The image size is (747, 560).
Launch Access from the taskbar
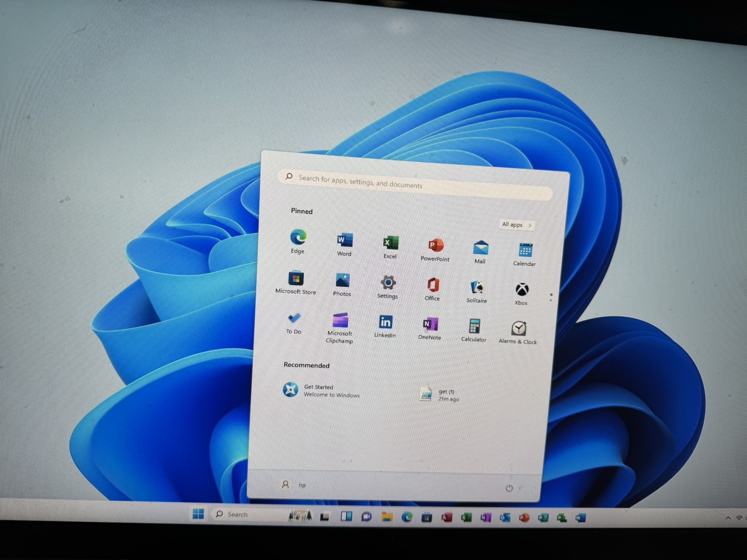point(446,518)
